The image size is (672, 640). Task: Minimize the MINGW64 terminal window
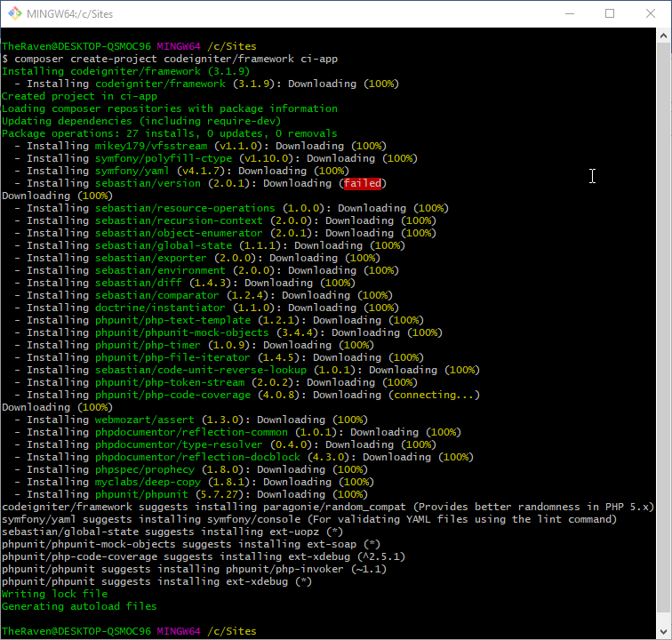(x=569, y=13)
